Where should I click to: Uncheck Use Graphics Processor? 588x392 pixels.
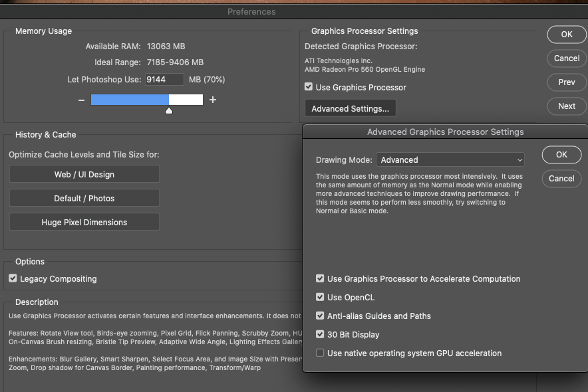309,86
